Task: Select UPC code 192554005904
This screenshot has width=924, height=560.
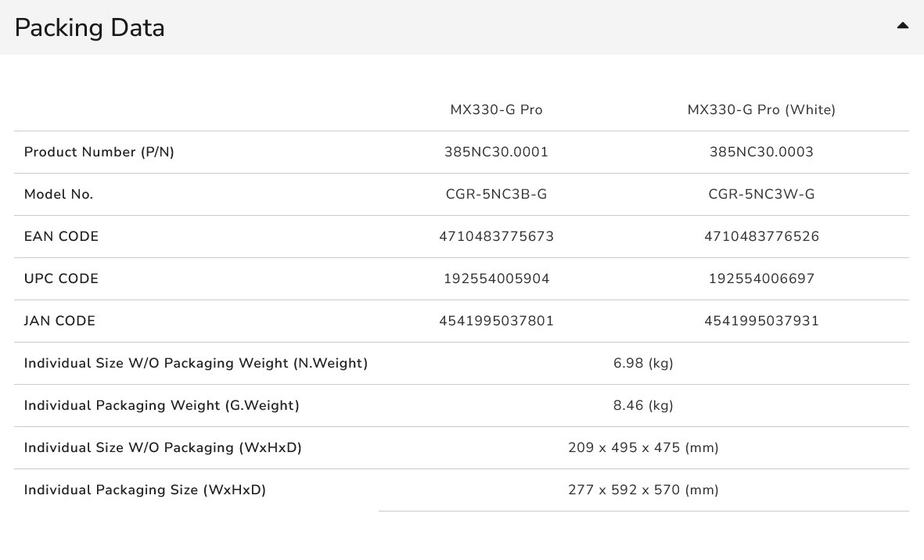Action: click(x=496, y=279)
